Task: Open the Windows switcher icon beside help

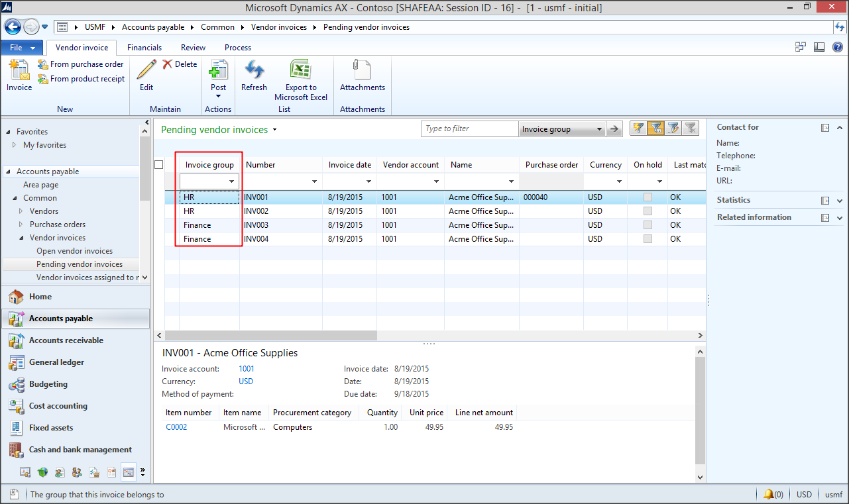Action: pos(801,47)
